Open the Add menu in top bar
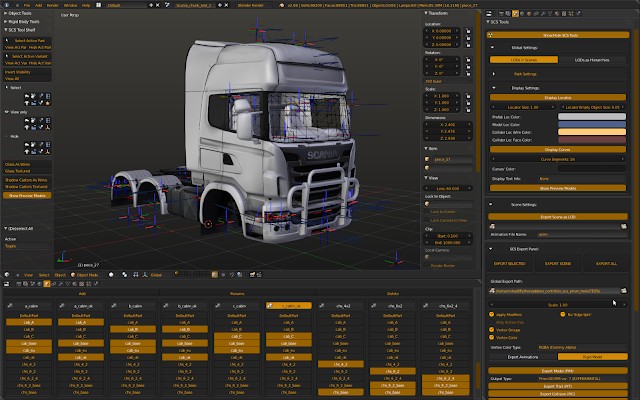The image size is (640, 400). coord(38,5)
